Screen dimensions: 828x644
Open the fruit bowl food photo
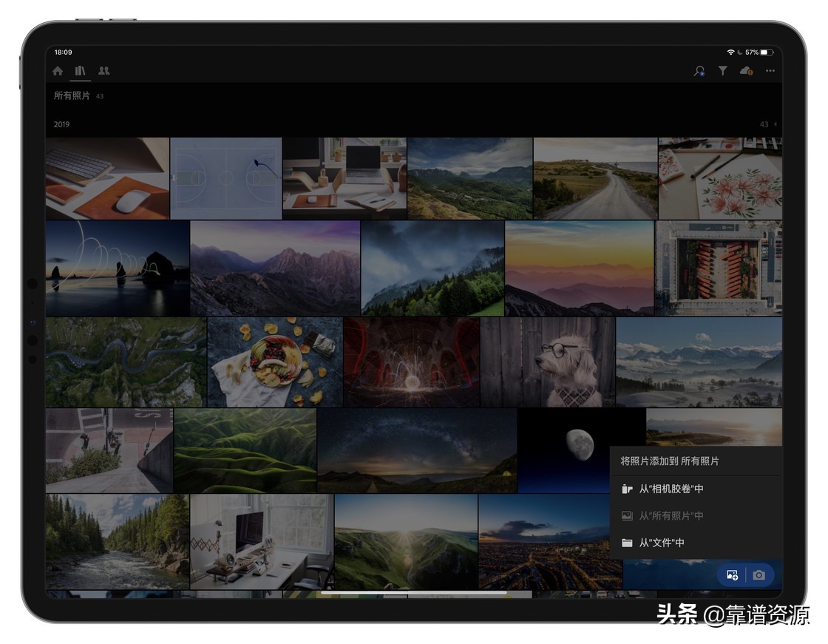[275, 362]
